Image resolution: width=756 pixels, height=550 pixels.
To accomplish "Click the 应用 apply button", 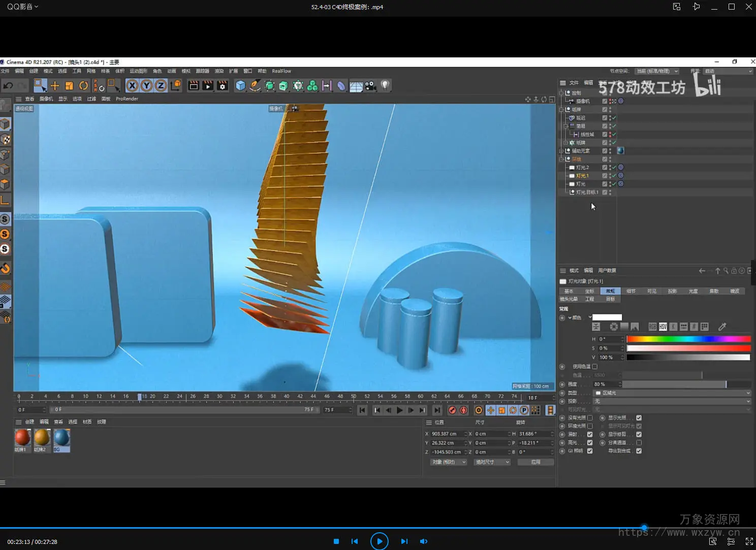I will 535,462.
